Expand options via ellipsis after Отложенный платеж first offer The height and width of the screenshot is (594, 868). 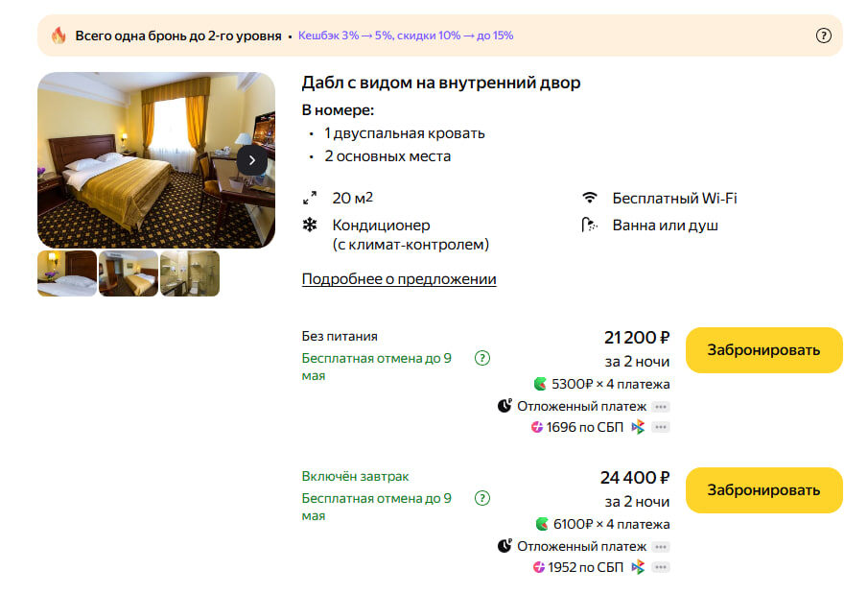tap(659, 407)
